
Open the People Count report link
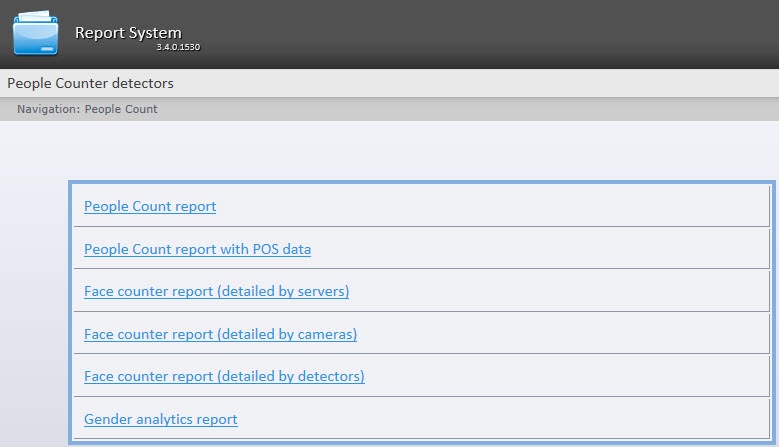150,206
